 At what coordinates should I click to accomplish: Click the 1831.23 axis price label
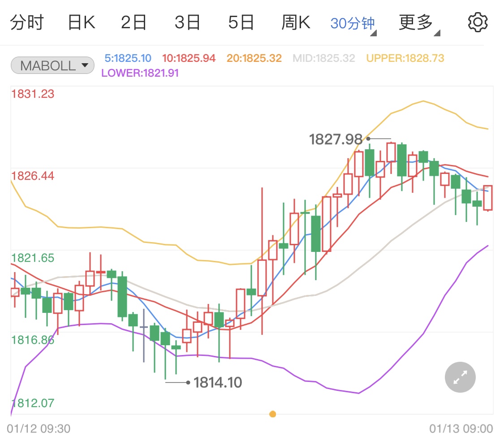(x=33, y=94)
